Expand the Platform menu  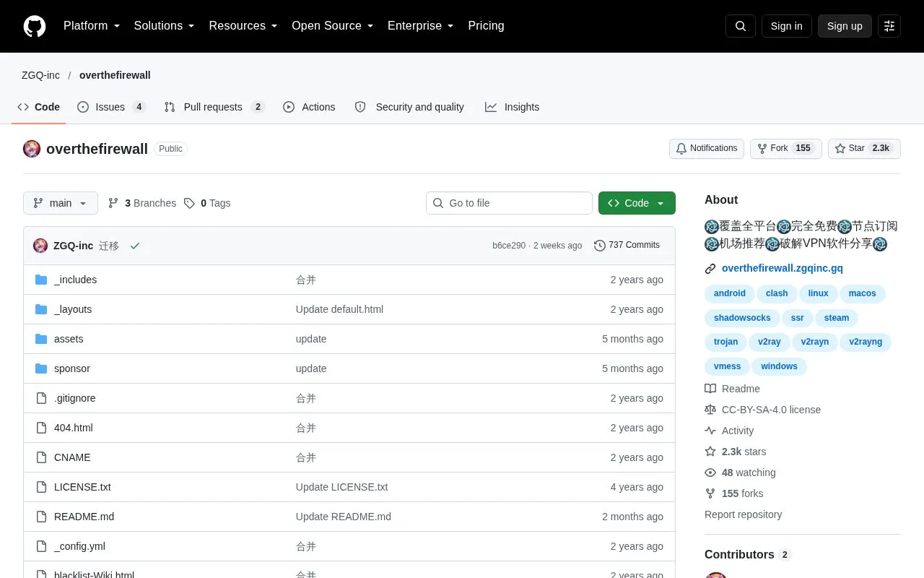(x=92, y=26)
